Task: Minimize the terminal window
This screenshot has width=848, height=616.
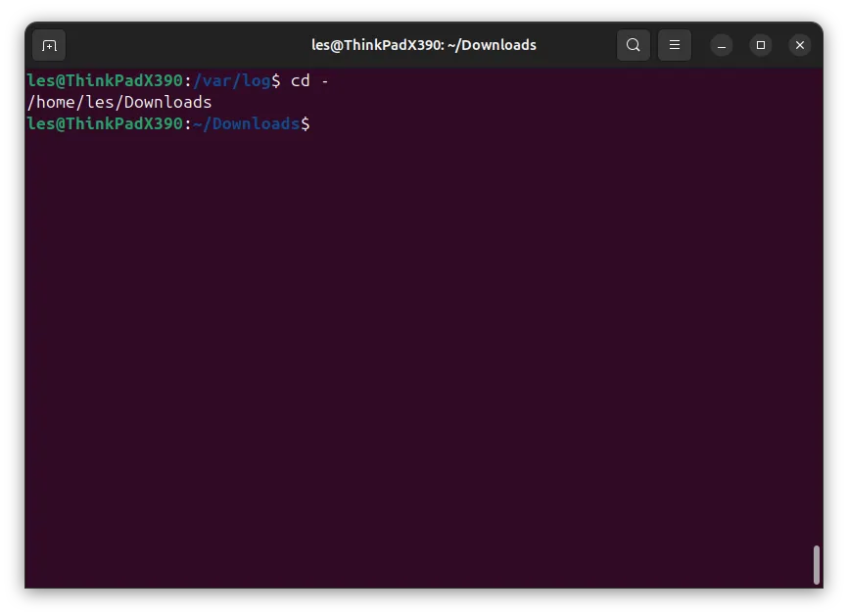Action: point(722,45)
